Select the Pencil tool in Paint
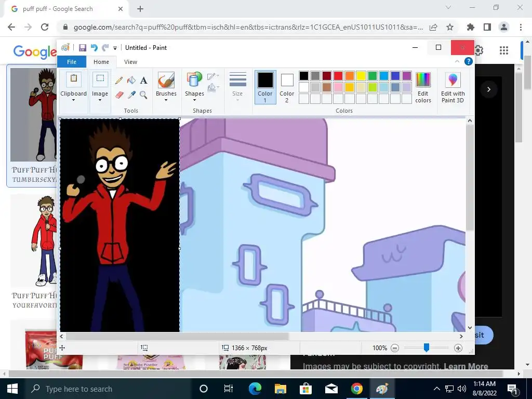 [x=119, y=81]
